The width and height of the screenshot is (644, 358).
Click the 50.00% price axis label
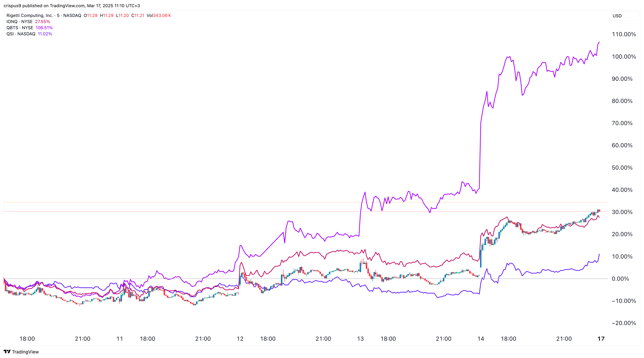622,168
